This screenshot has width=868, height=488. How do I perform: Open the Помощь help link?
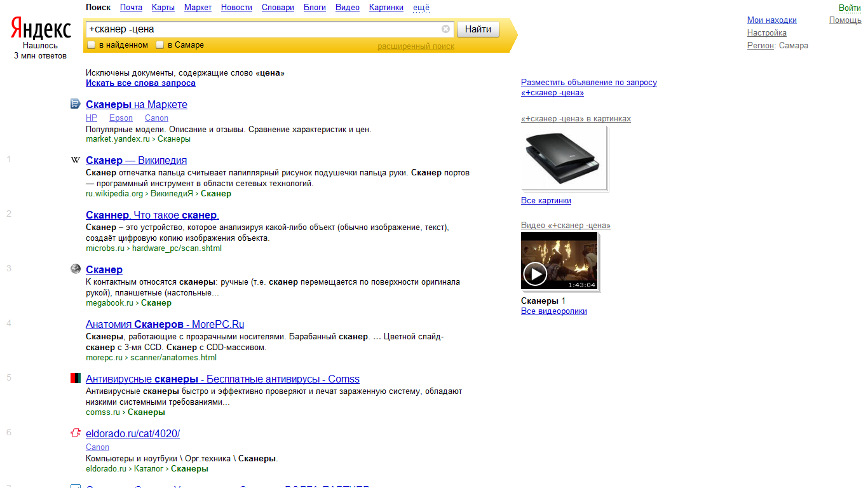845,20
